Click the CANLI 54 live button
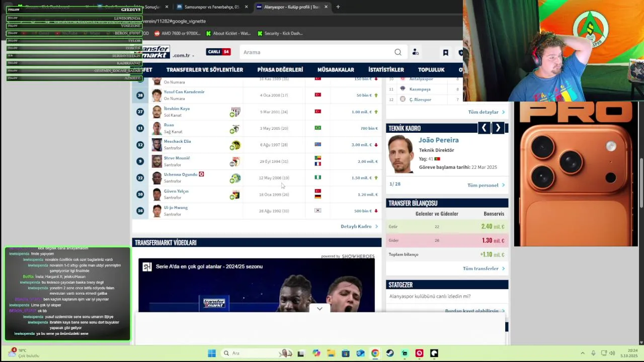 point(218,52)
